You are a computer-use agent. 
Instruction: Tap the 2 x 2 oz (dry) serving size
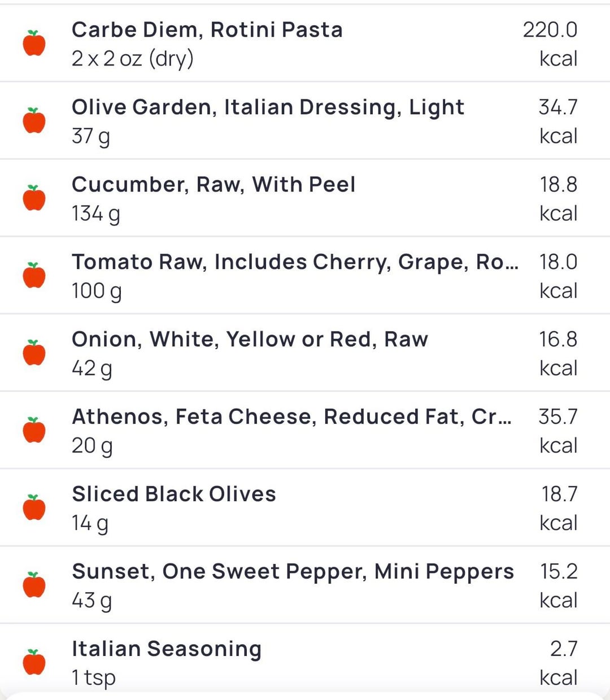tap(133, 59)
